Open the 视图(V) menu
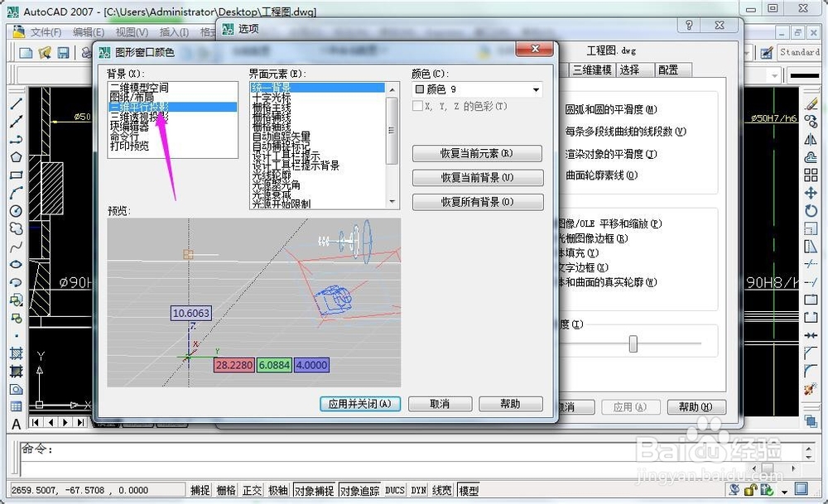The width and height of the screenshot is (828, 504). (x=132, y=32)
